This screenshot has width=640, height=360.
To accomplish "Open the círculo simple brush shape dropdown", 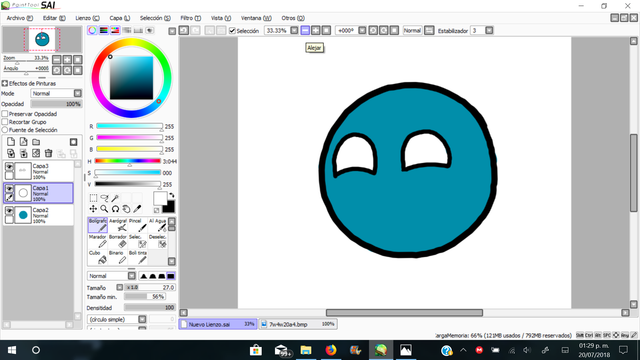I will (x=117, y=319).
